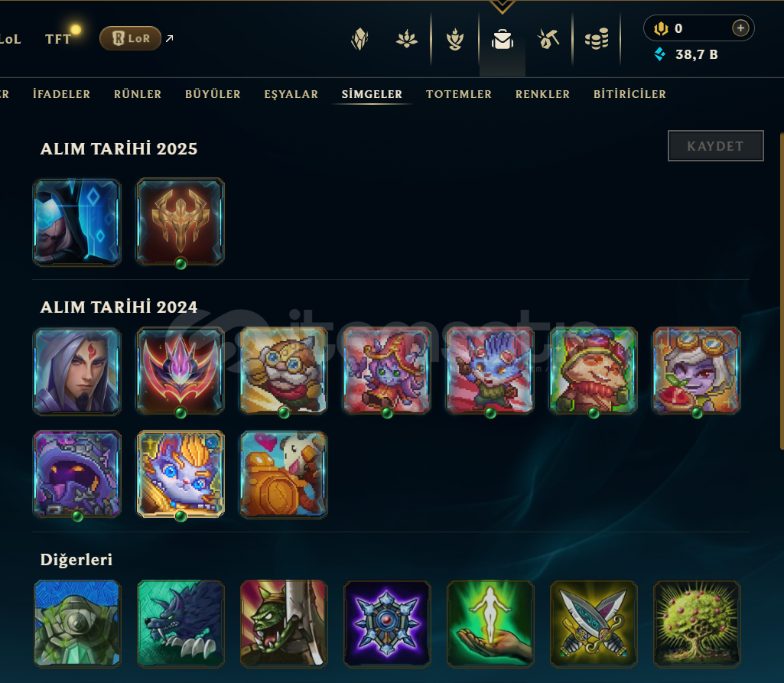Open the lotus flower icon in top bar

click(406, 39)
